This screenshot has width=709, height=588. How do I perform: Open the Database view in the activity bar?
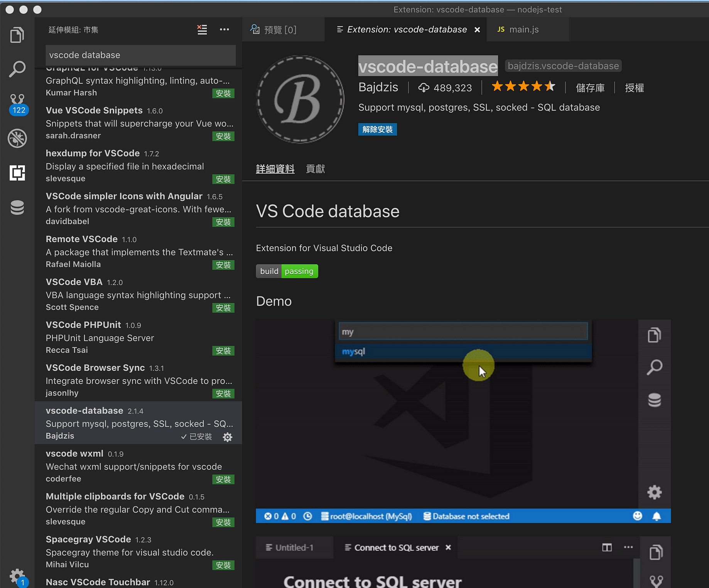click(x=17, y=208)
